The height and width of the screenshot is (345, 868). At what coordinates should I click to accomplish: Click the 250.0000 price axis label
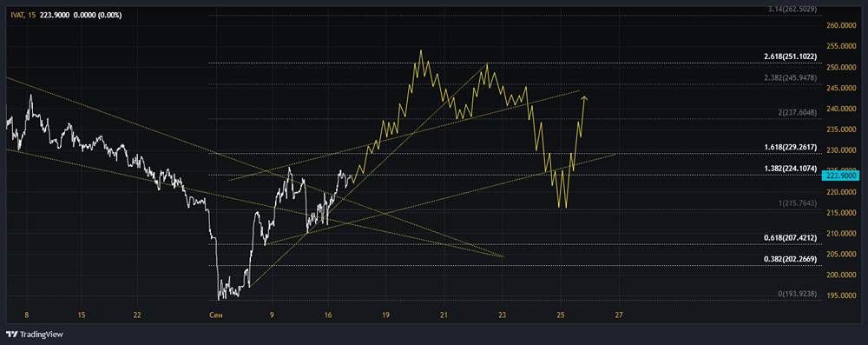click(841, 67)
